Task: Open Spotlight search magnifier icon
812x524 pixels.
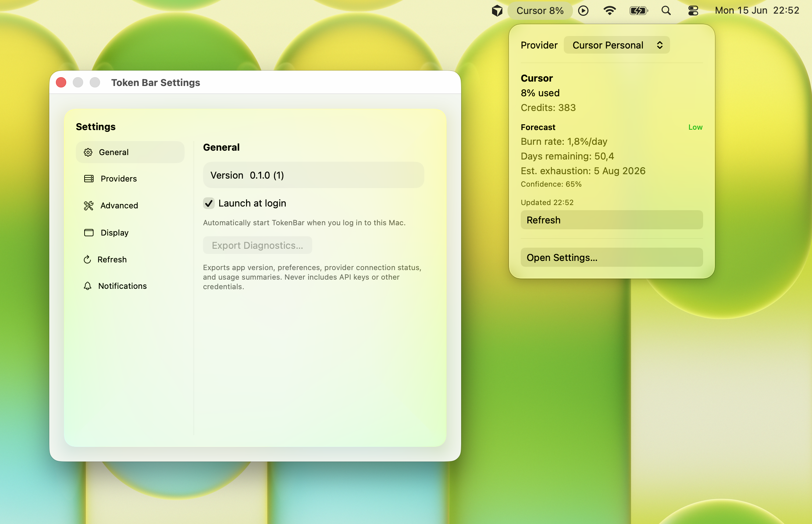Action: 666,11
